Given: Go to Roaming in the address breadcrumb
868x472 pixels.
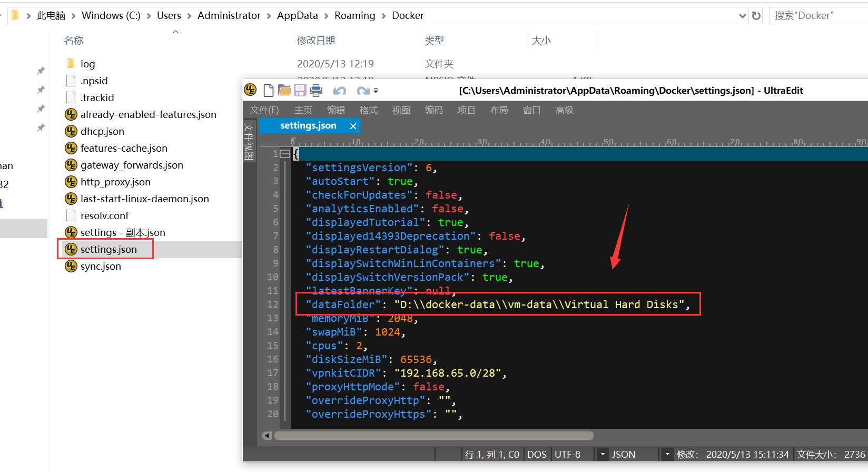Looking at the screenshot, I should [355, 15].
